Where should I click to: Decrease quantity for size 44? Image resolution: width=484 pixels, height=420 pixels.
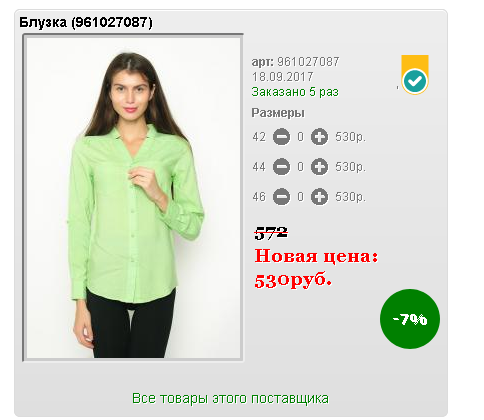[281, 167]
